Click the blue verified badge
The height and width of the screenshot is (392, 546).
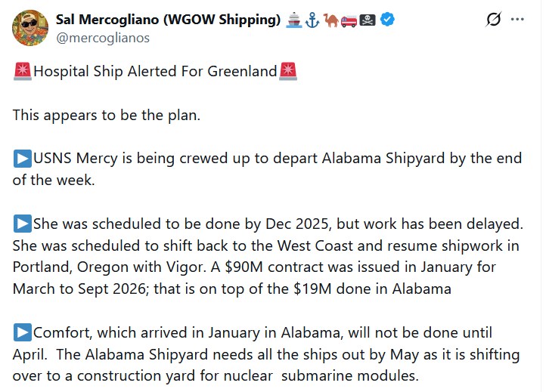[x=387, y=20]
